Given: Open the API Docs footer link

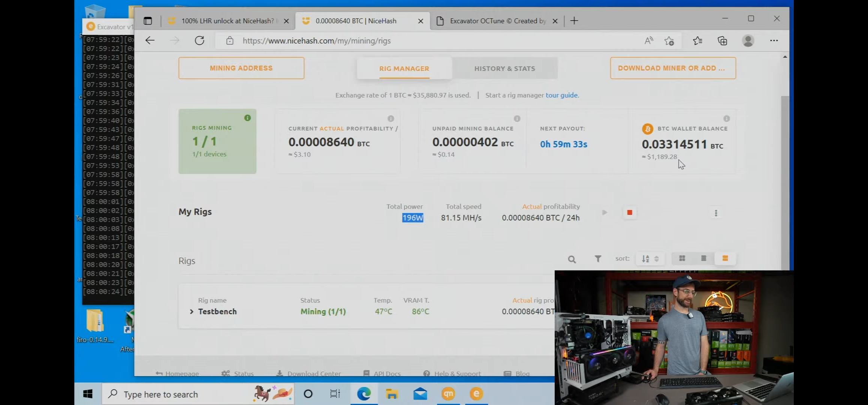Looking at the screenshot, I should click(382, 373).
